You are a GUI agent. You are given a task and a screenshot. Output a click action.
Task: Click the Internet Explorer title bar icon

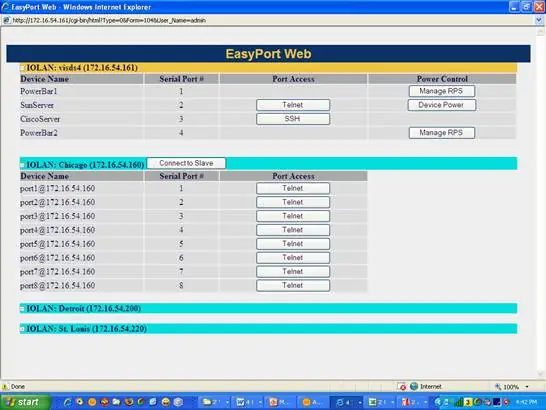(5, 7)
